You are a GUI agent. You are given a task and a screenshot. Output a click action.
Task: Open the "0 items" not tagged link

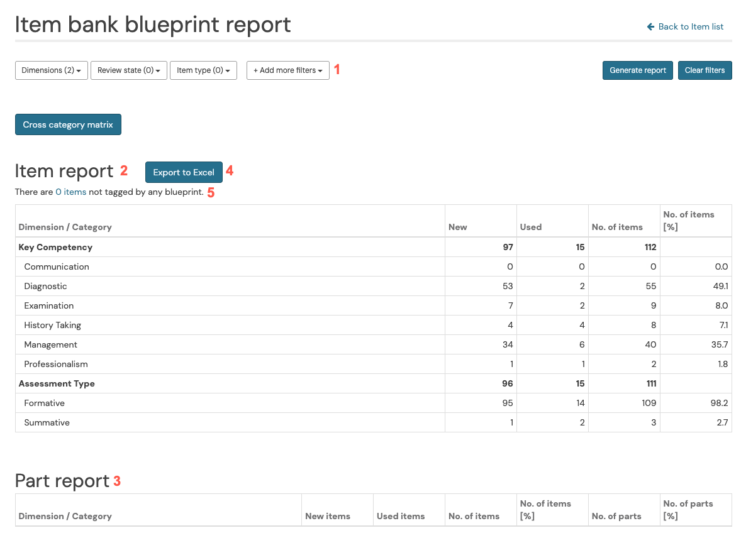click(x=70, y=192)
